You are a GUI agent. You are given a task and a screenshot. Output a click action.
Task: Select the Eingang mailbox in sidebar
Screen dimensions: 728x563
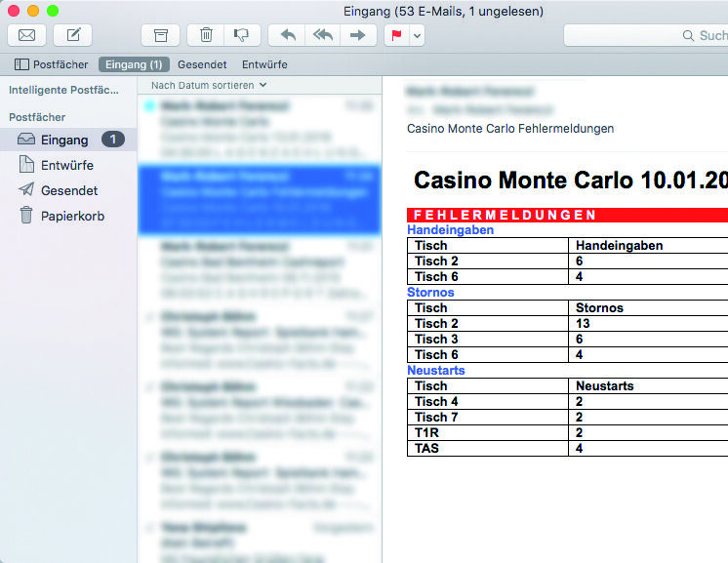coord(64,140)
